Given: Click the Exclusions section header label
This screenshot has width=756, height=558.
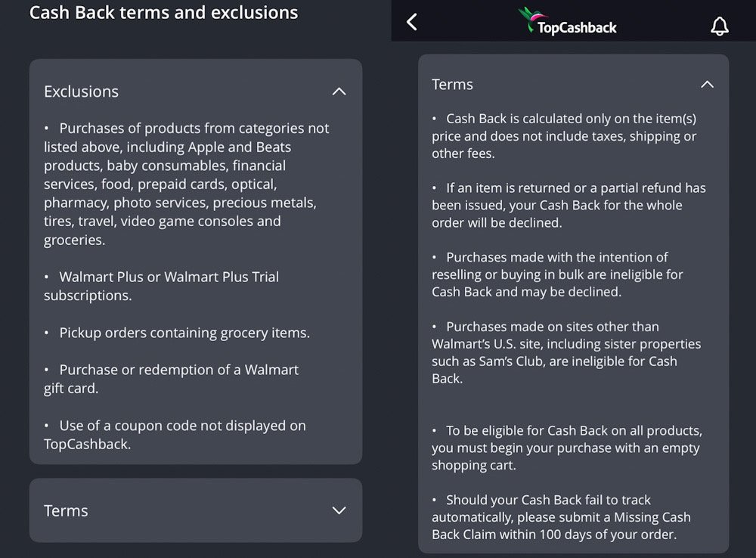Looking at the screenshot, I should pos(81,91).
